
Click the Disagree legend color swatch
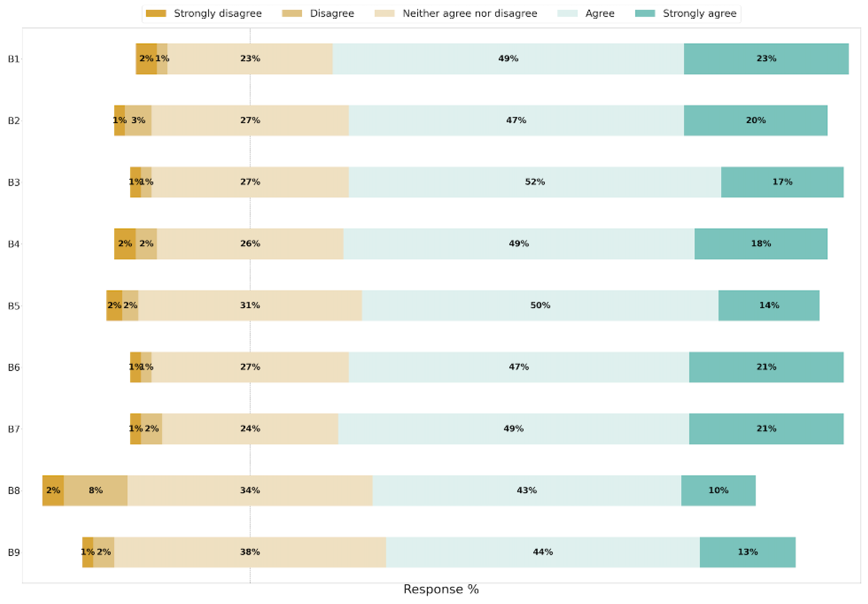pyautogui.click(x=292, y=14)
